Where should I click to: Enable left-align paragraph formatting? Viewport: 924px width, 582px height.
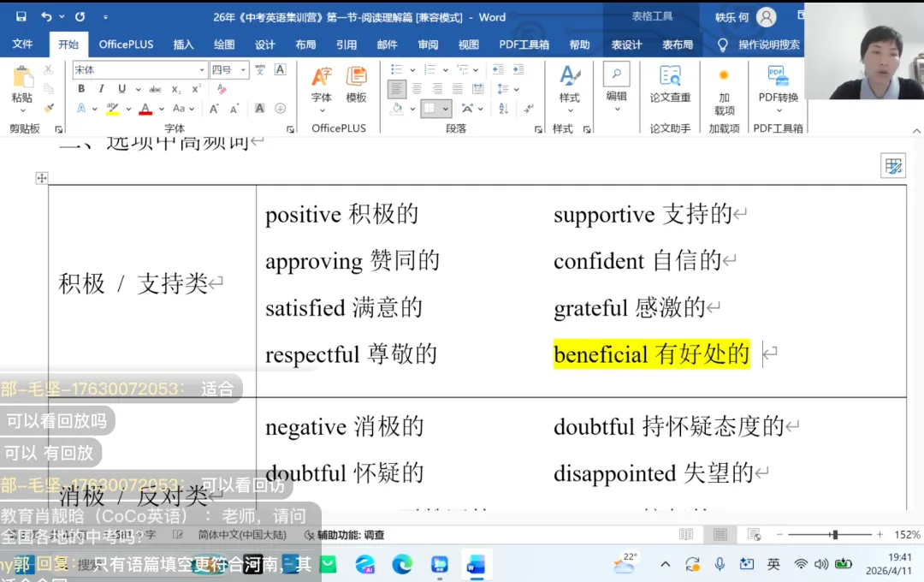tap(397, 88)
